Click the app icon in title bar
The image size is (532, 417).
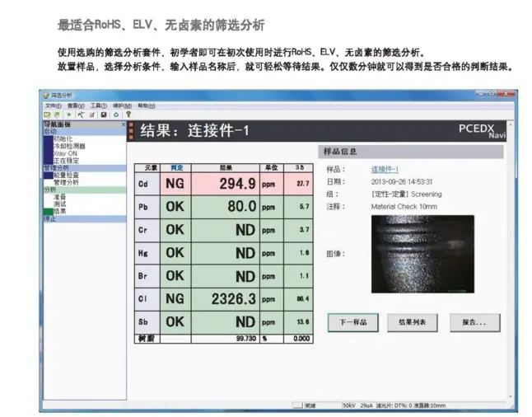coord(46,95)
